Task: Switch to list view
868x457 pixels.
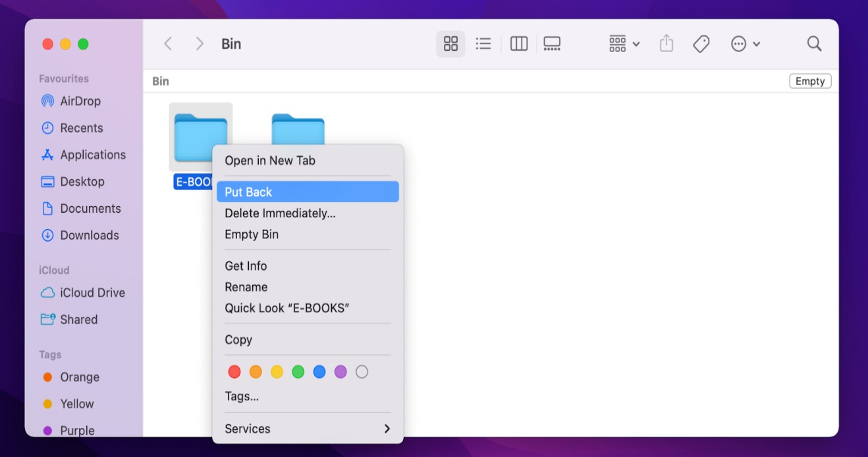Action: coord(483,44)
